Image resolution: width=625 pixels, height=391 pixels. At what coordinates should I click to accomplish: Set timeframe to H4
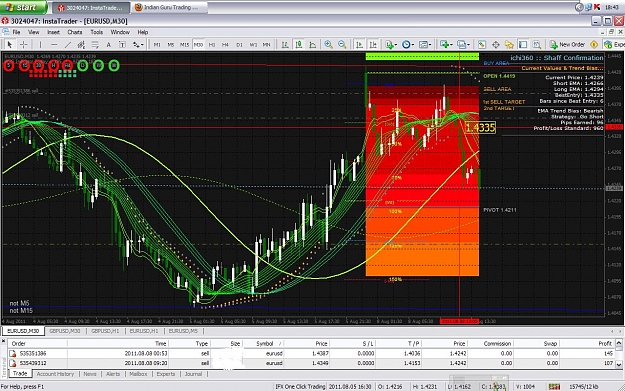[225, 45]
